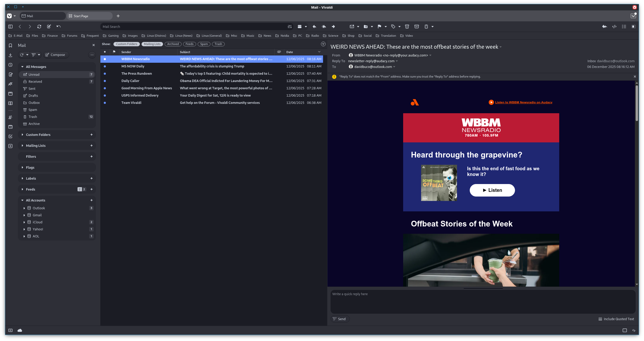Click the Compose button
The width and height of the screenshot is (644, 341).
(56, 55)
